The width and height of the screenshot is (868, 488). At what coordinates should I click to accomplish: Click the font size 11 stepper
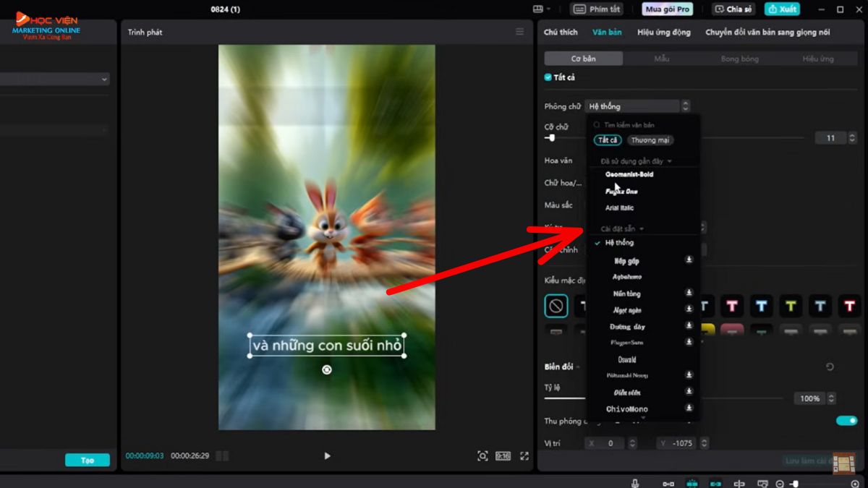coord(852,138)
